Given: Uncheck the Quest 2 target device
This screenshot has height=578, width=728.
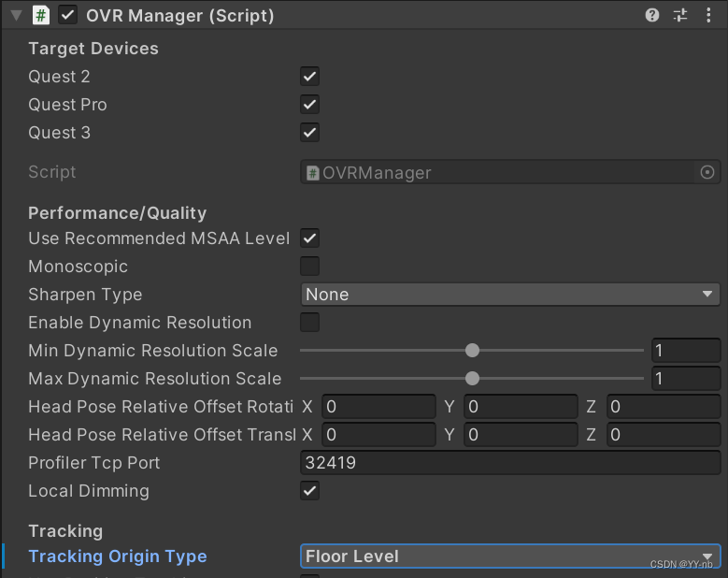Looking at the screenshot, I should pyautogui.click(x=309, y=77).
